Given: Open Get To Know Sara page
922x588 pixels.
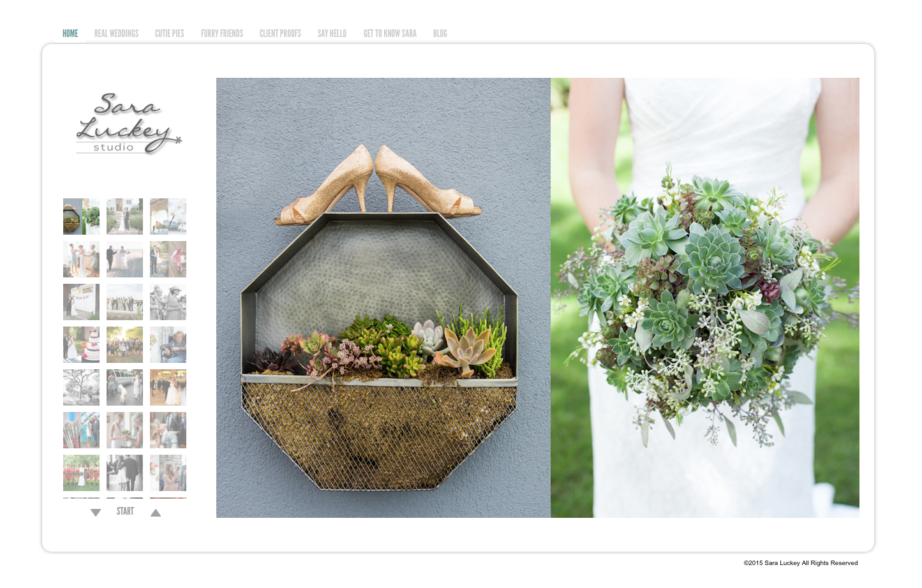Looking at the screenshot, I should click(390, 34).
